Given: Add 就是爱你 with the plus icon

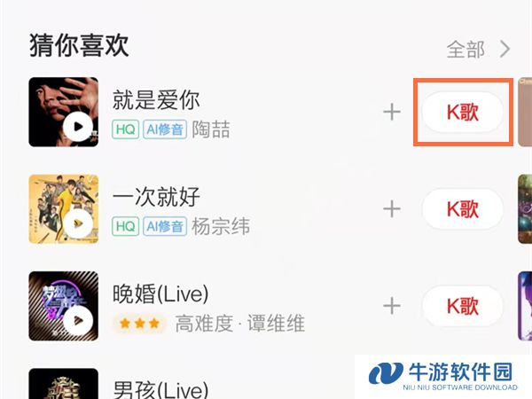Looking at the screenshot, I should [x=392, y=113].
